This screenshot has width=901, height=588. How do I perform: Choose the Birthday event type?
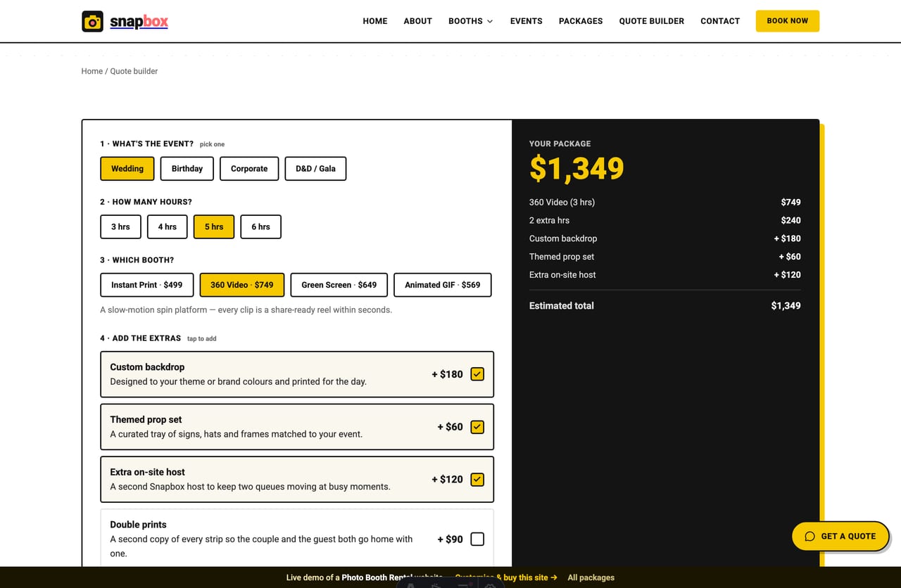187,169
